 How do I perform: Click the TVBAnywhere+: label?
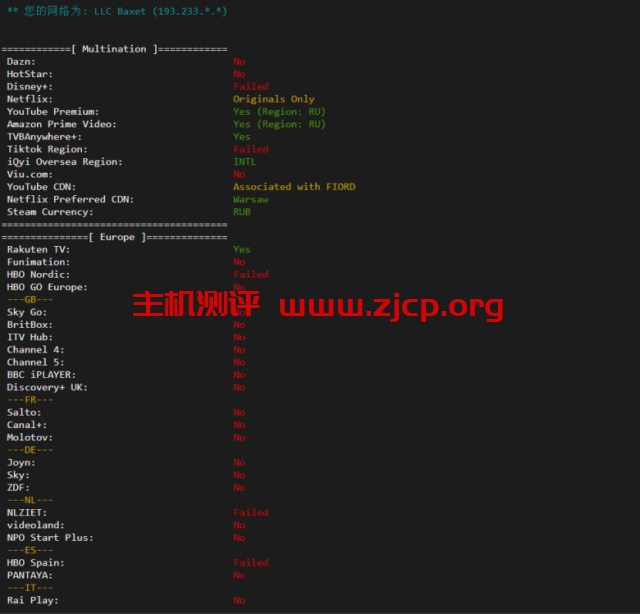click(x=44, y=137)
